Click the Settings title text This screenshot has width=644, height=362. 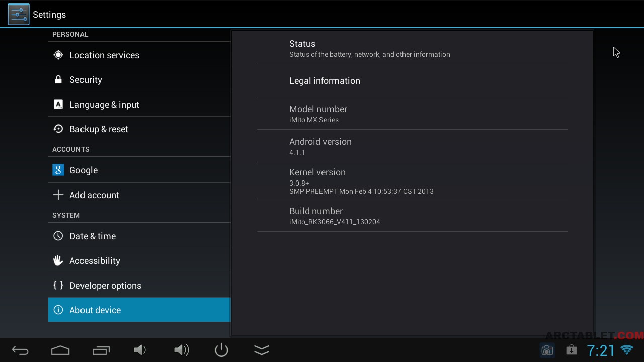(x=49, y=15)
